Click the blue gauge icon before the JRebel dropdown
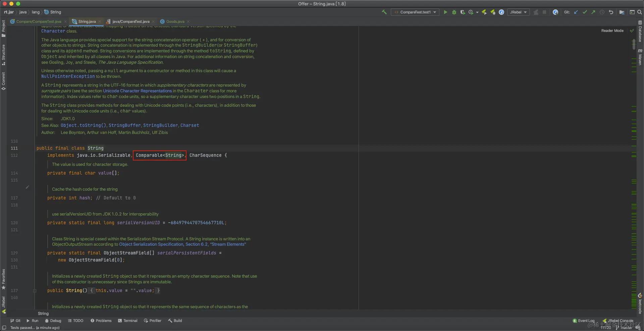The width and height of the screenshot is (644, 331). point(501,12)
